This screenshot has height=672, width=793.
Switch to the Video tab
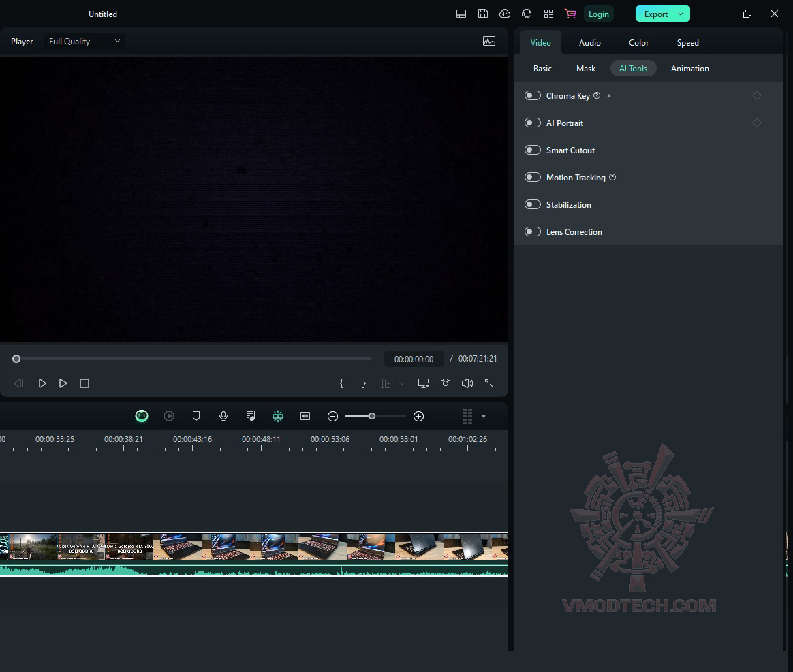pyautogui.click(x=541, y=43)
